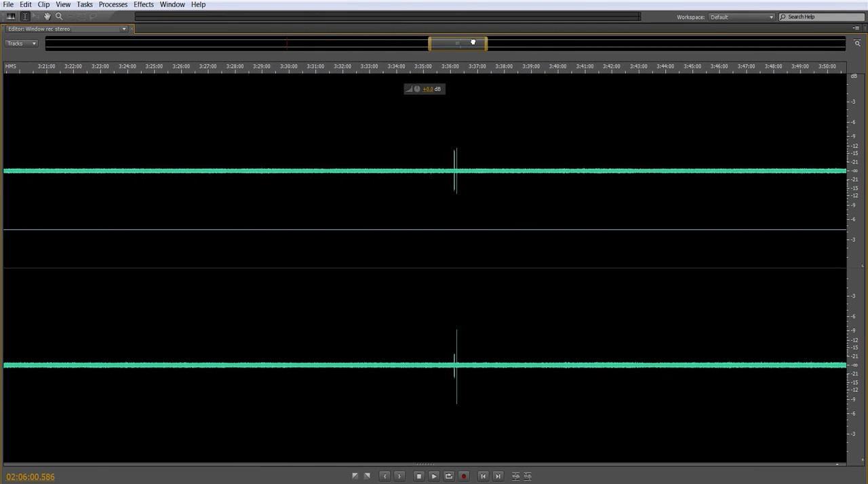868x484 pixels.
Task: Click the red Record button
Action: pyautogui.click(x=464, y=477)
